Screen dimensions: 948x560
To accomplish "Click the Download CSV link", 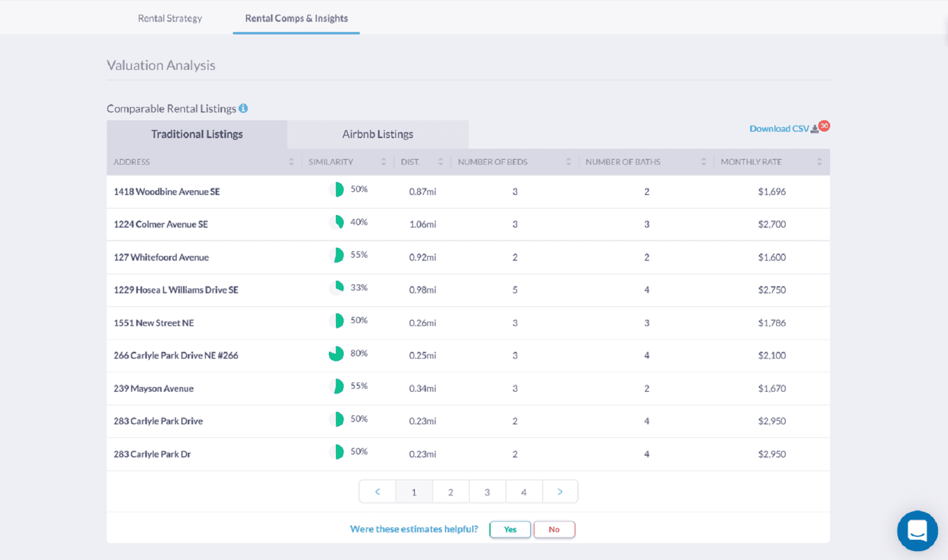I will [779, 129].
